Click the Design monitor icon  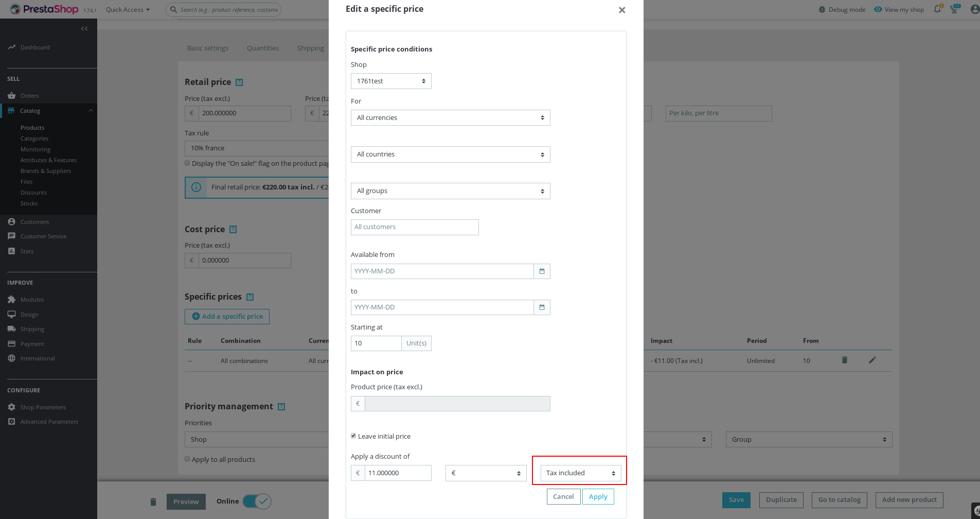coord(11,315)
